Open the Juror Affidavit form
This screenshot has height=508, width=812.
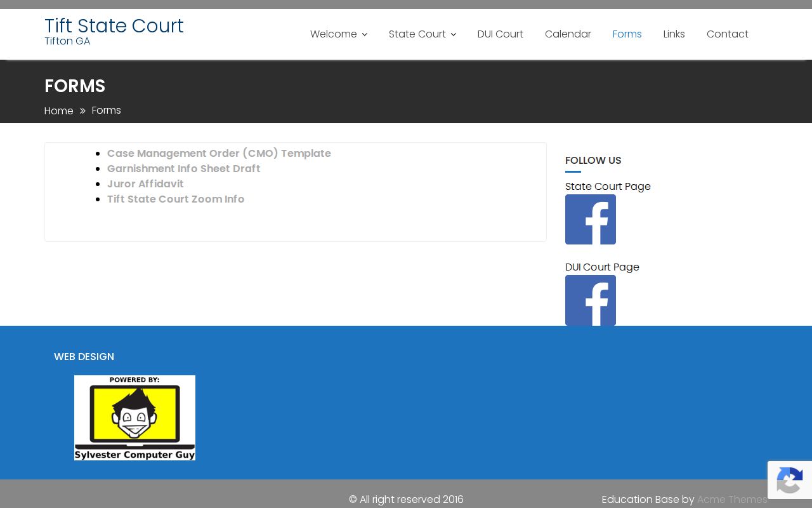tap(145, 184)
